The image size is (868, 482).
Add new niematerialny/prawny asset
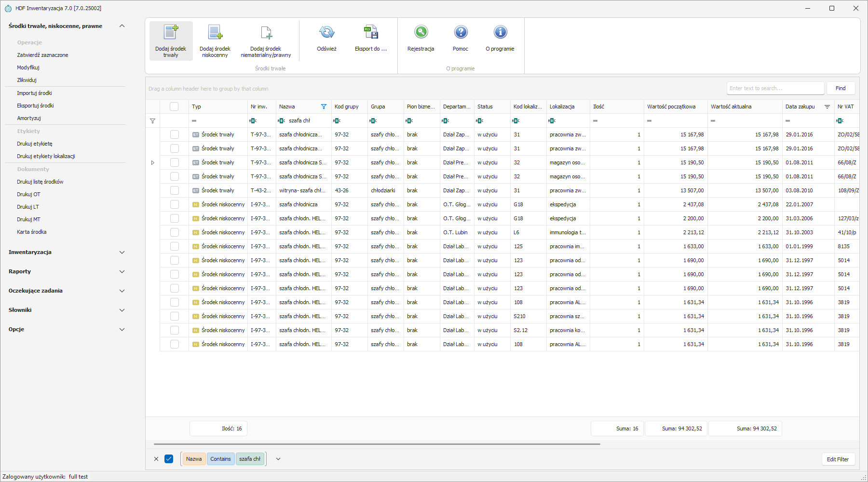[266, 33]
